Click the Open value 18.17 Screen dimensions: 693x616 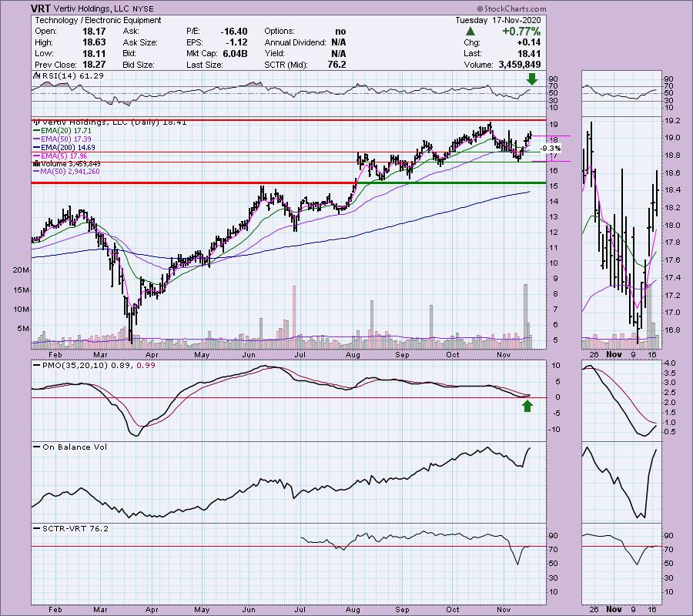click(94, 32)
